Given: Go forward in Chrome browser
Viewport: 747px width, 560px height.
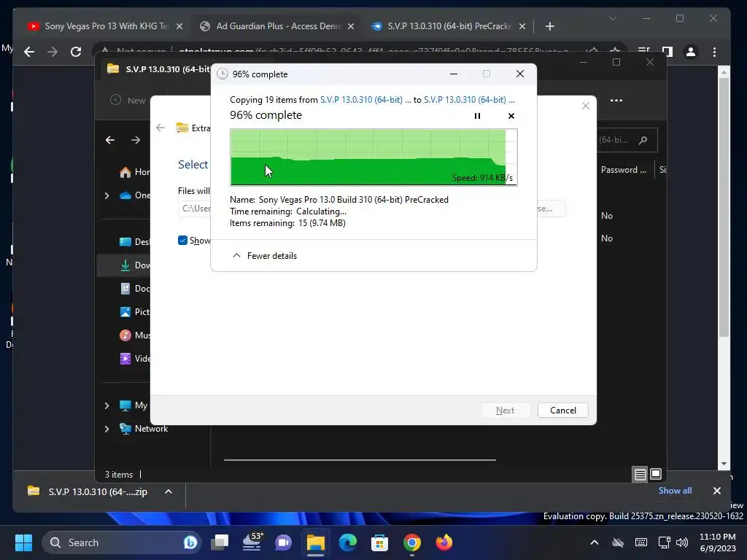Looking at the screenshot, I should click(53, 52).
